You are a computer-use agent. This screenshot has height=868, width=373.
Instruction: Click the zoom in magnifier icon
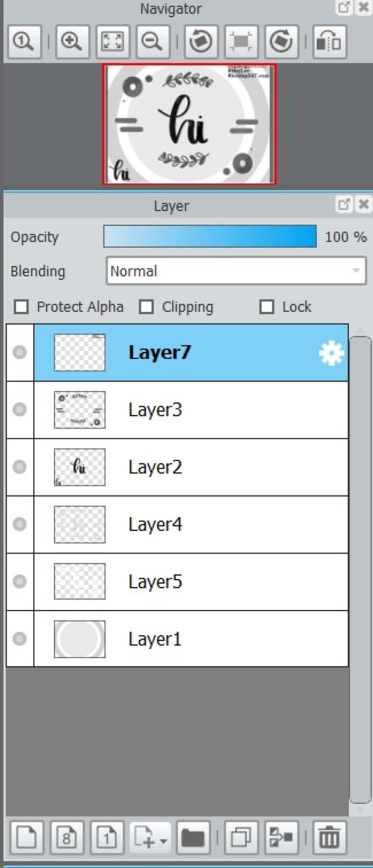72,41
